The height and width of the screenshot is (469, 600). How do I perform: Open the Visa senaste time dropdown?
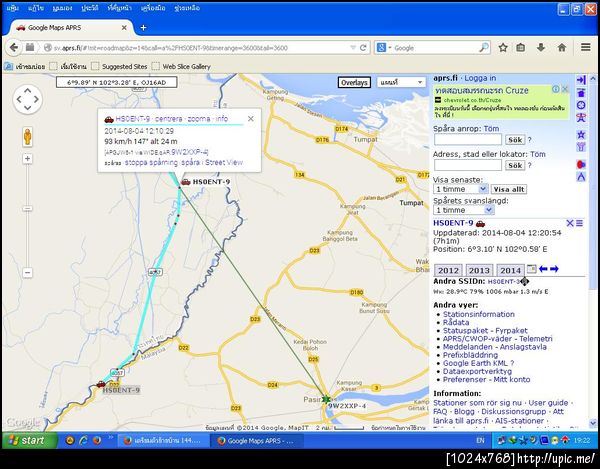460,189
